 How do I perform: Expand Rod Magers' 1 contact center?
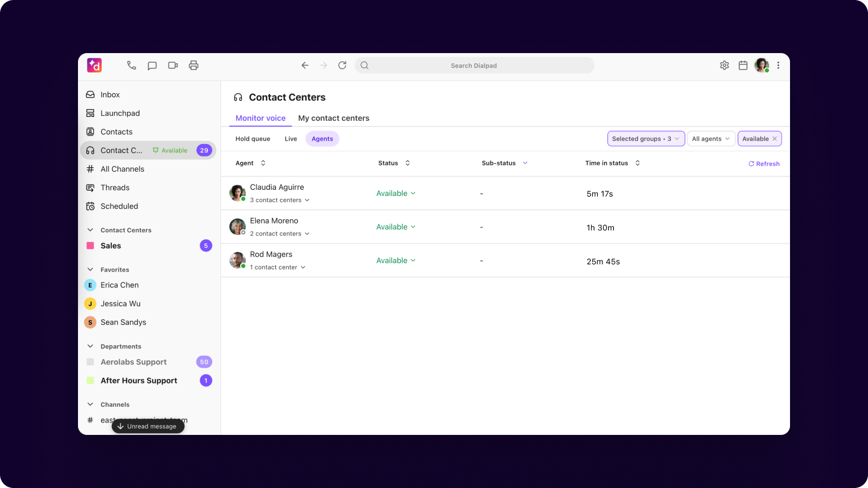coord(277,267)
